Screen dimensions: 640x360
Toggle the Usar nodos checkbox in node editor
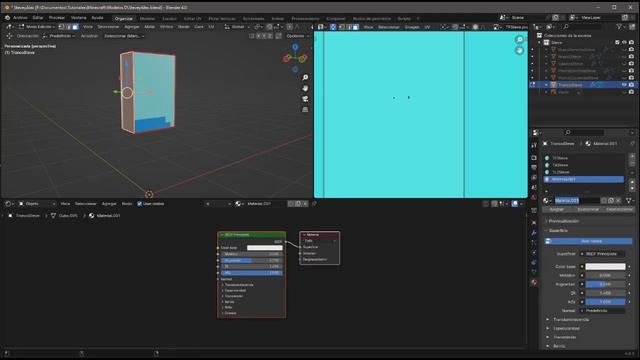[140, 204]
